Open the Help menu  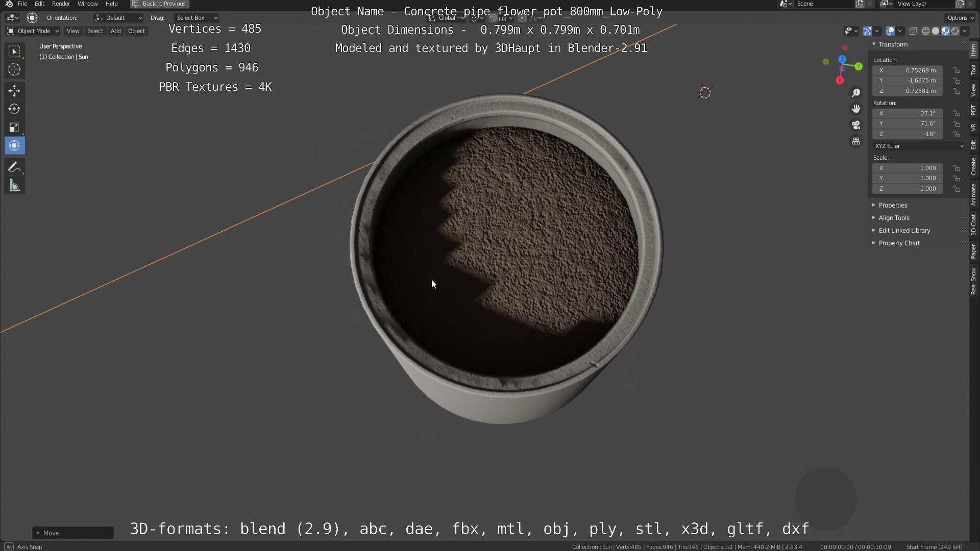[111, 4]
